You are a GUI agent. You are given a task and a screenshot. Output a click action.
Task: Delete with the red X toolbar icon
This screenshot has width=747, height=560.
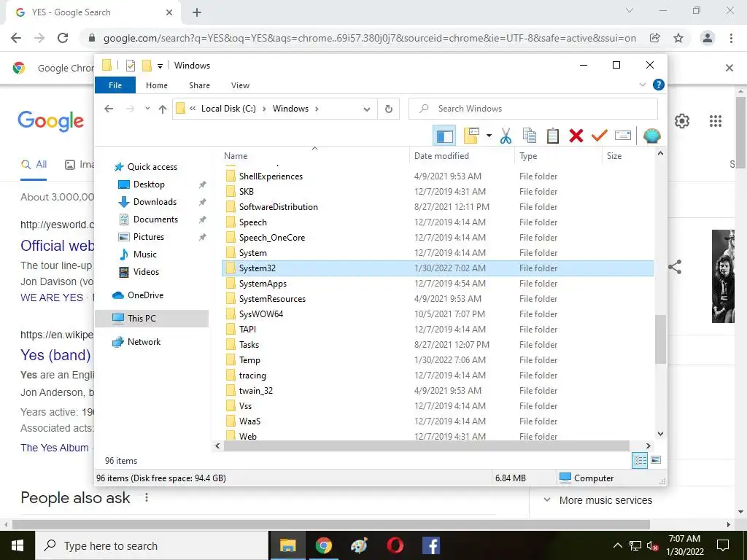pyautogui.click(x=576, y=136)
